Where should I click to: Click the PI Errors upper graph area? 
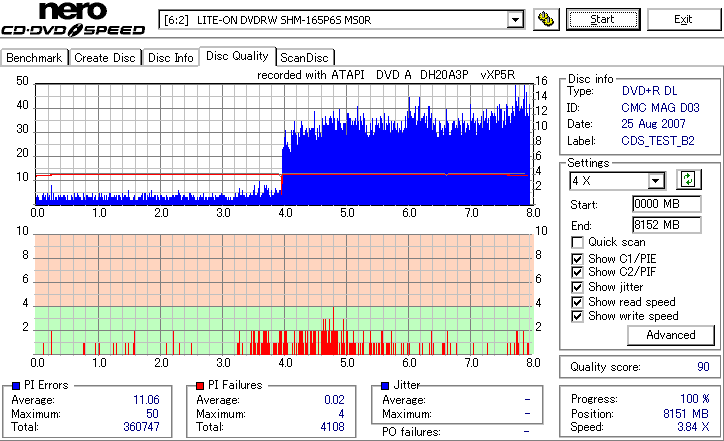(284, 144)
